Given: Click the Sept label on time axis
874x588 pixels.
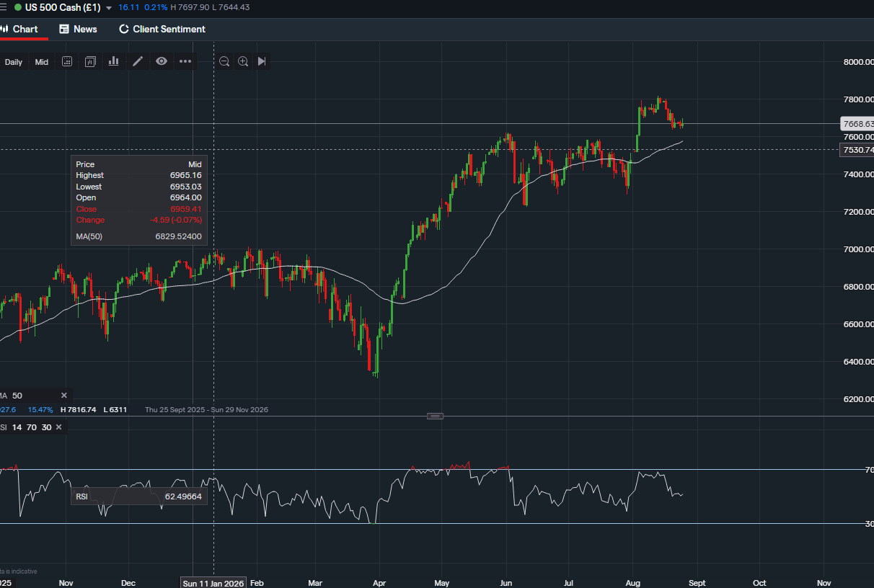Looking at the screenshot, I should 697,583.
